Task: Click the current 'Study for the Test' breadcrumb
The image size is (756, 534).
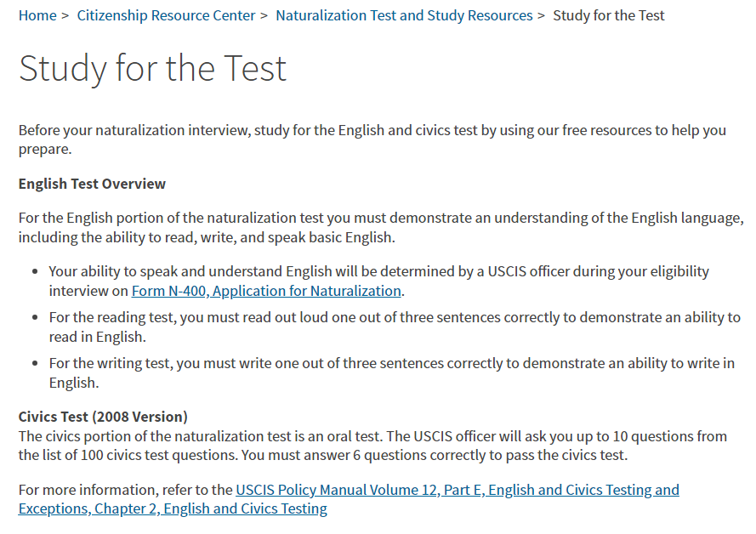Action: (609, 15)
